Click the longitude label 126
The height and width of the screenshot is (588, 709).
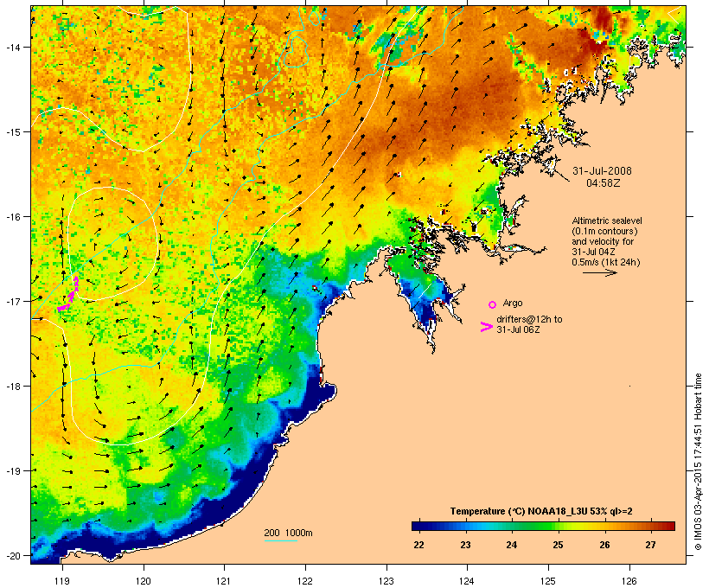pyautogui.click(x=629, y=581)
